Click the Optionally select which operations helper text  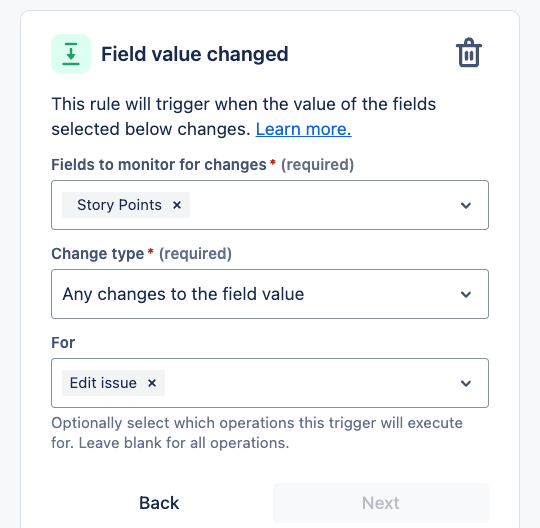(257, 433)
